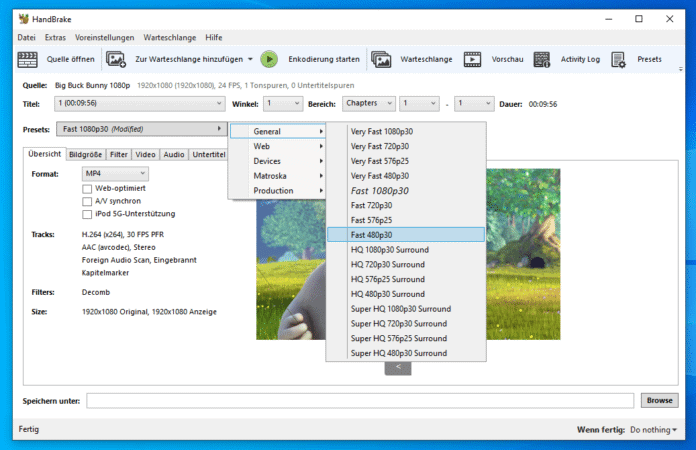
Task: Select Super HQ 1080p30 Surround preset
Action: click(406, 309)
